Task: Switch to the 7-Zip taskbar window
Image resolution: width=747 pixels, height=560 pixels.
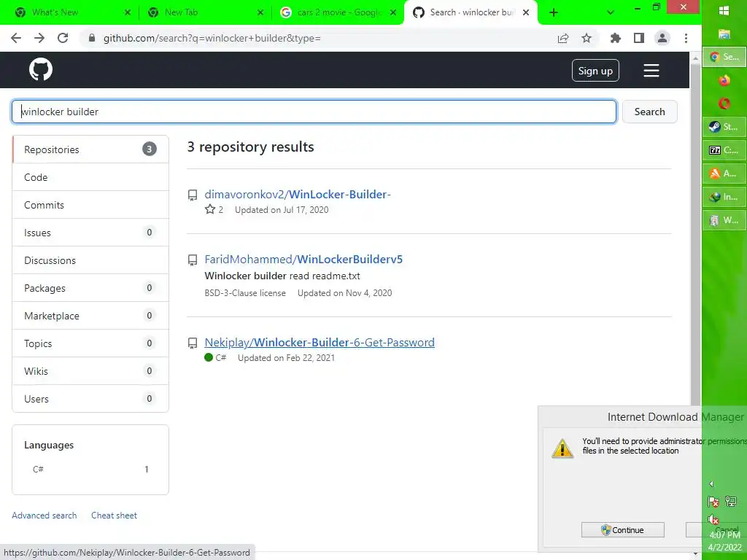Action: [724, 150]
